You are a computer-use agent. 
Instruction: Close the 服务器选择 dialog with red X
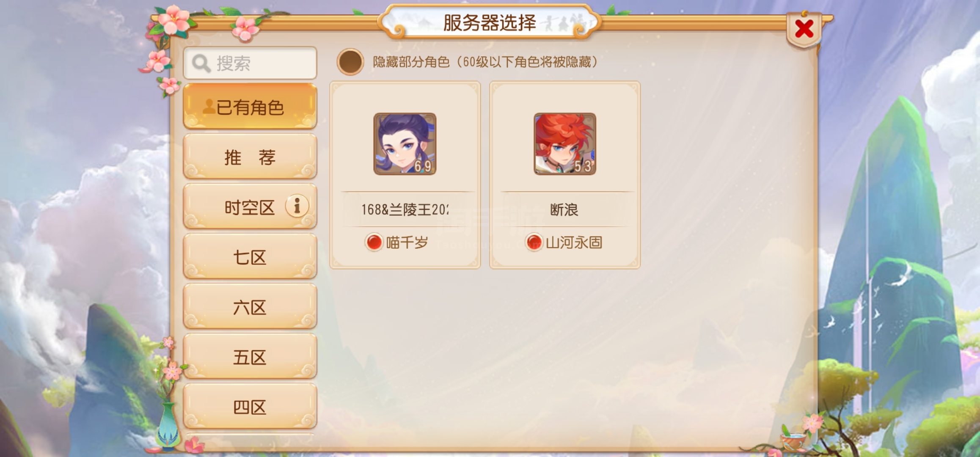click(x=804, y=29)
